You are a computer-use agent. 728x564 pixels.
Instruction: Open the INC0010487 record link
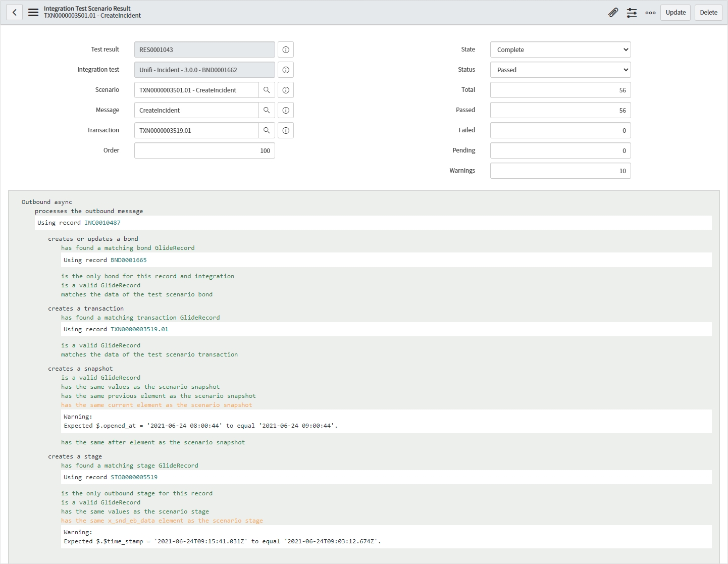coord(102,223)
